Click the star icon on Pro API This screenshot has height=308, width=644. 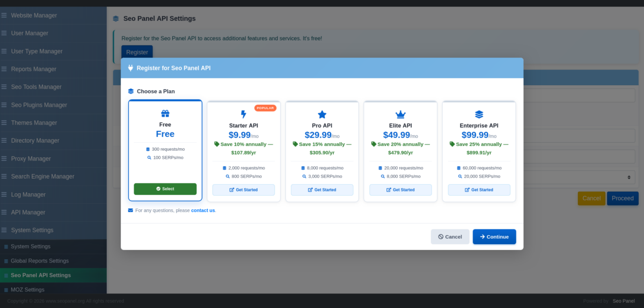pos(322,114)
